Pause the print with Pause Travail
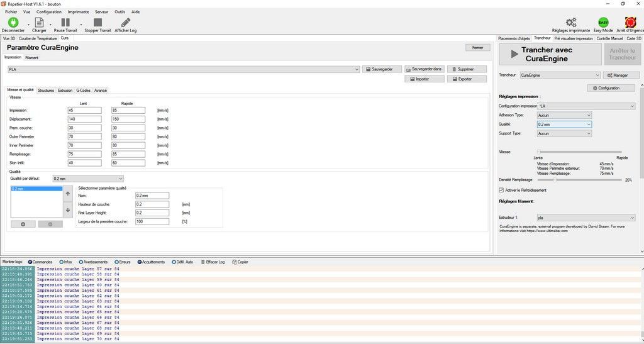The height and width of the screenshot is (344, 644). (x=65, y=22)
